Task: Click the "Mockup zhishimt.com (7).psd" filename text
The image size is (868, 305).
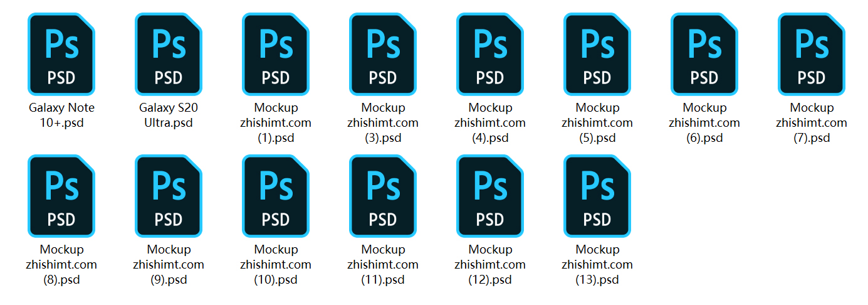Action: coord(812,123)
